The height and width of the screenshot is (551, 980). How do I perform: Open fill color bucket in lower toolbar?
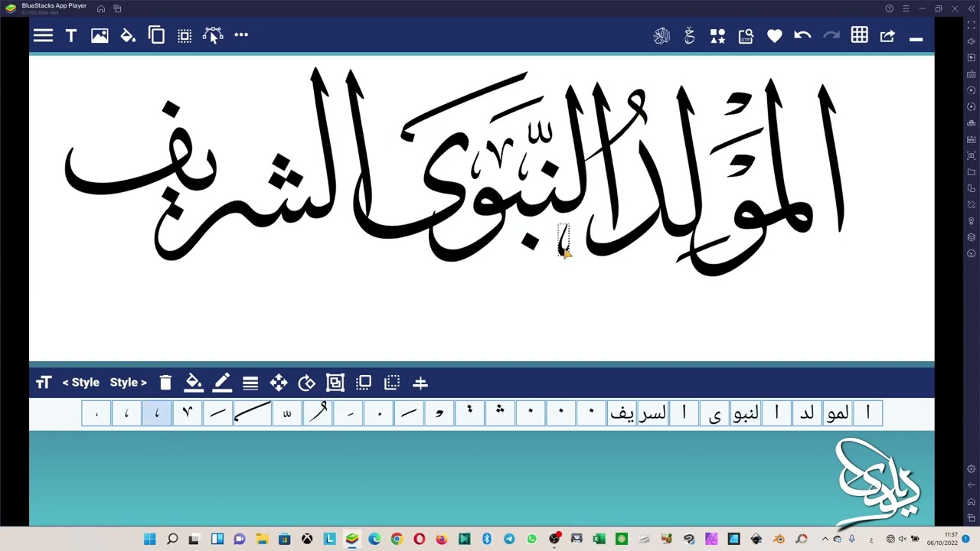click(x=194, y=383)
